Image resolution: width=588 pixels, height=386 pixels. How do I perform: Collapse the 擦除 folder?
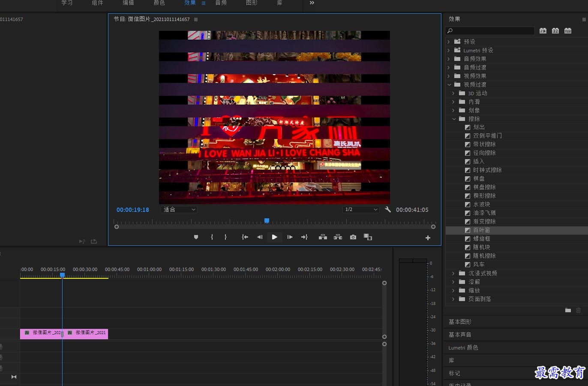[454, 119]
